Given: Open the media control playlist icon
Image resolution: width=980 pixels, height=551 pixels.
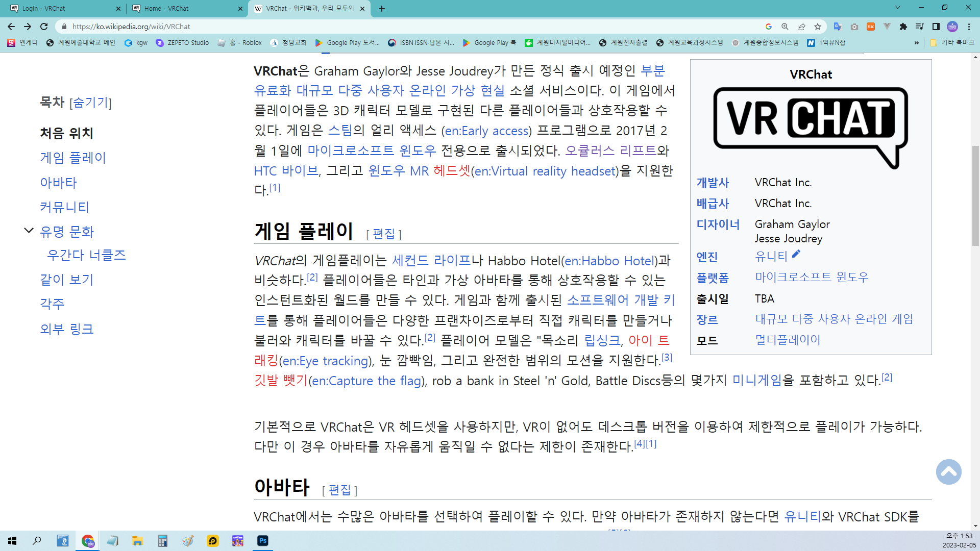Looking at the screenshot, I should (x=919, y=27).
